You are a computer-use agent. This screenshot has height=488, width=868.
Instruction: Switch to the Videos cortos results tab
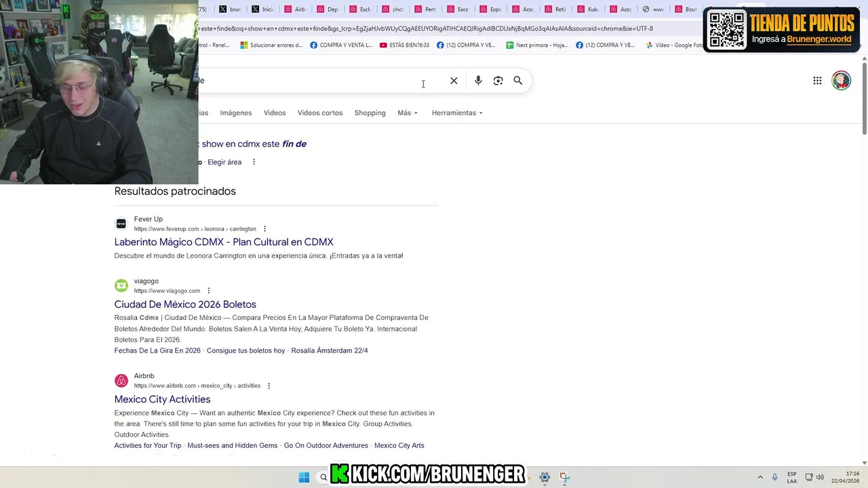pyautogui.click(x=320, y=113)
